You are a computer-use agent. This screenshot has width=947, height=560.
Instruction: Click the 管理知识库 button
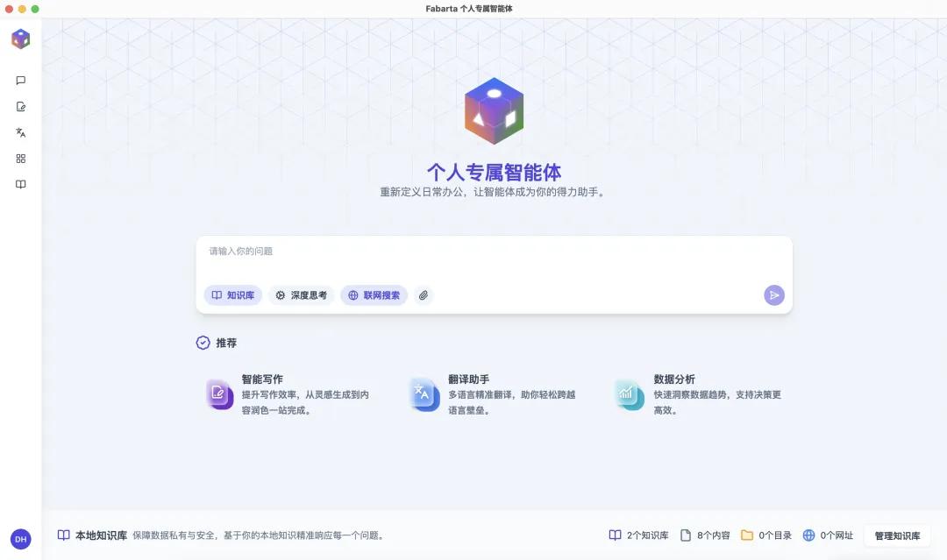pos(895,535)
